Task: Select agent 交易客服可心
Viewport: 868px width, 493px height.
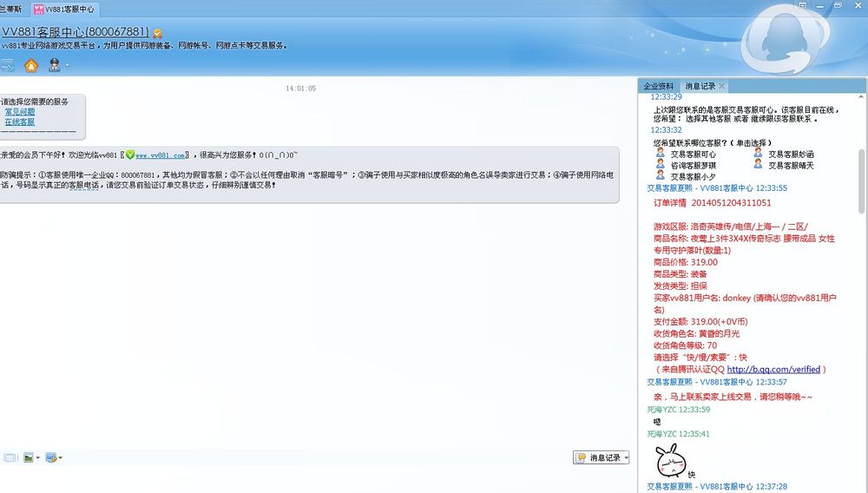Action: click(x=693, y=154)
